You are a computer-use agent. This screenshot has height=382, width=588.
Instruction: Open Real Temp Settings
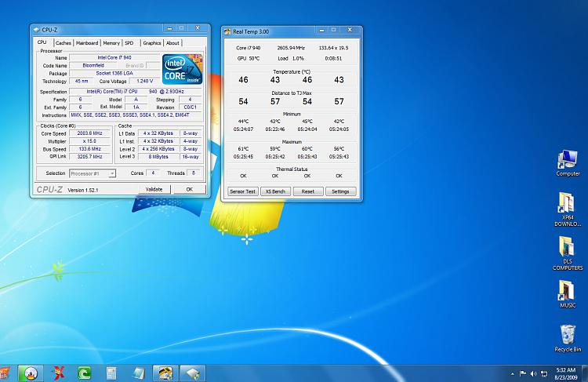pyautogui.click(x=340, y=191)
